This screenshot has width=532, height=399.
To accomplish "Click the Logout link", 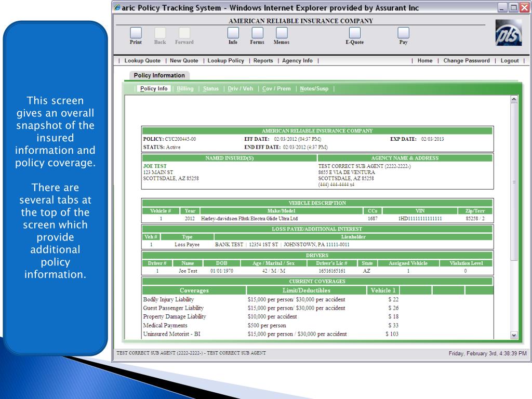I will (x=510, y=61).
